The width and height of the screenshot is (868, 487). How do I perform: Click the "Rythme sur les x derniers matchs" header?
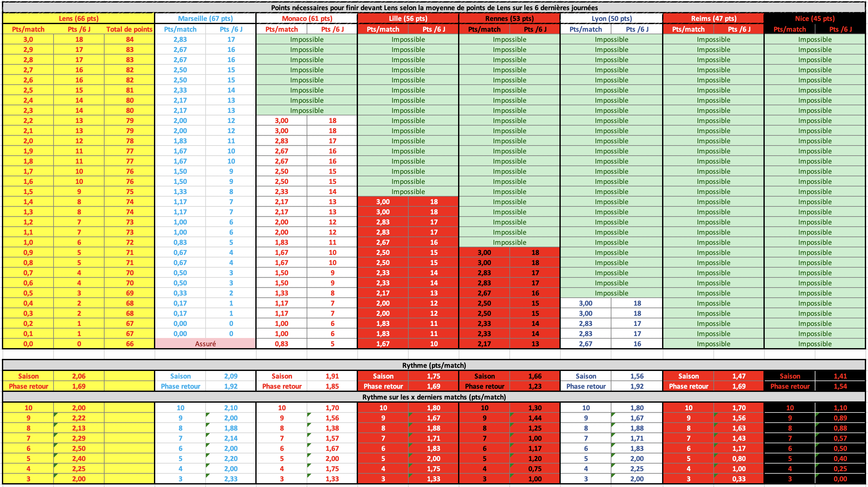[434, 397]
